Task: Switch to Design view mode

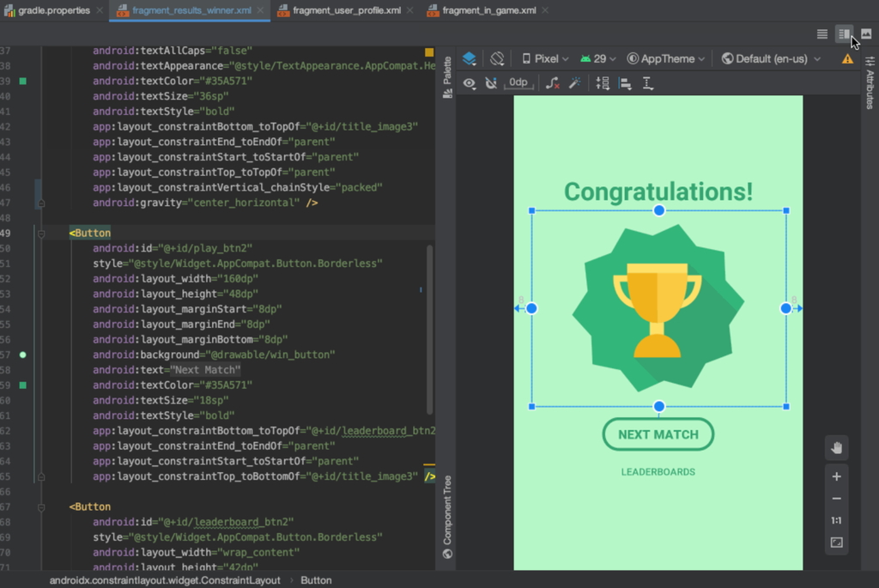Action: [x=867, y=34]
